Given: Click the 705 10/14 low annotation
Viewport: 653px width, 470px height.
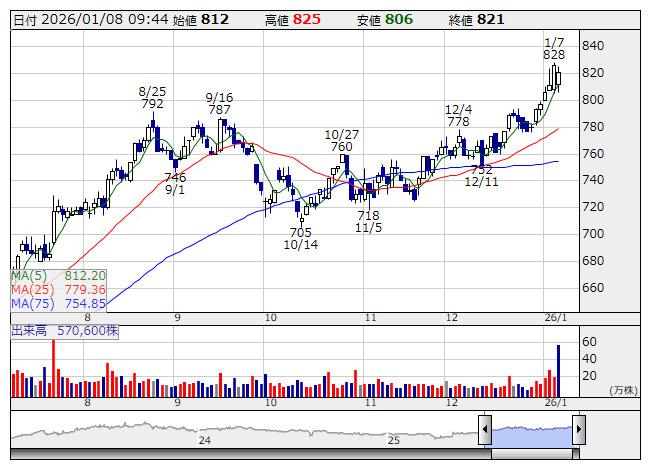Looking at the screenshot, I should (301, 239).
